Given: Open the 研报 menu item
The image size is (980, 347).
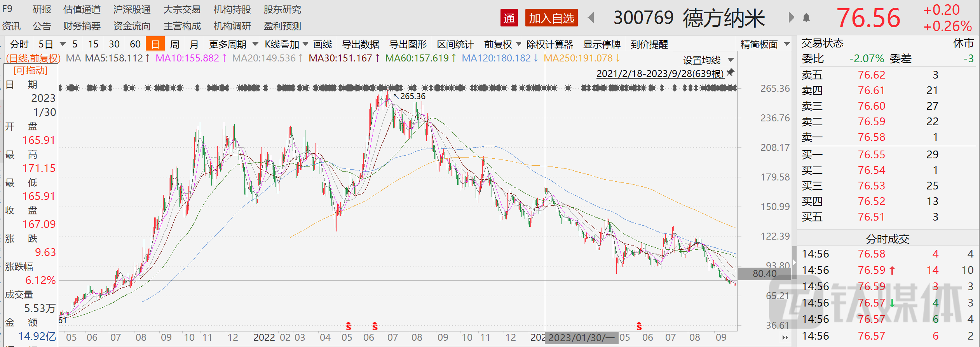Looking at the screenshot, I should tap(42, 9).
